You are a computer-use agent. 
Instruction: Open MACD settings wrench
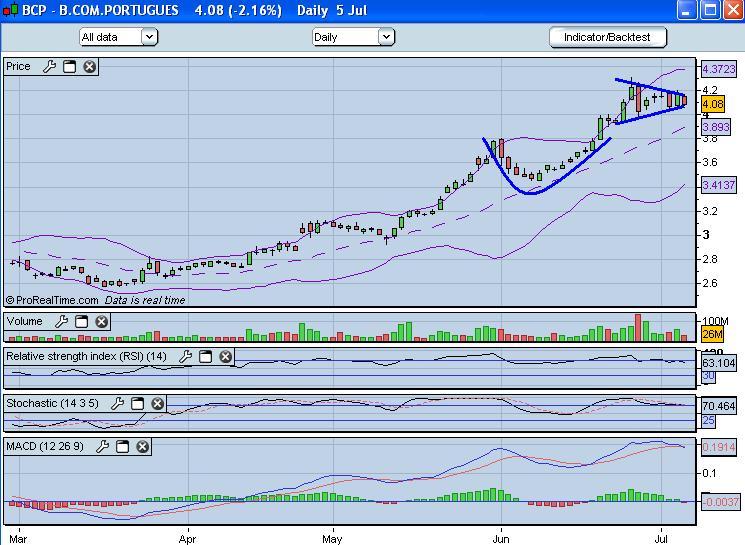[103, 447]
